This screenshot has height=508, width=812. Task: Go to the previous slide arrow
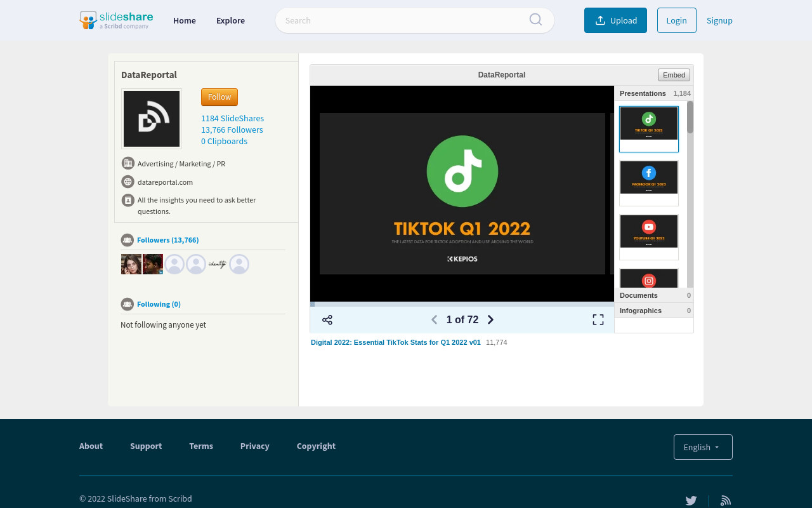435,320
